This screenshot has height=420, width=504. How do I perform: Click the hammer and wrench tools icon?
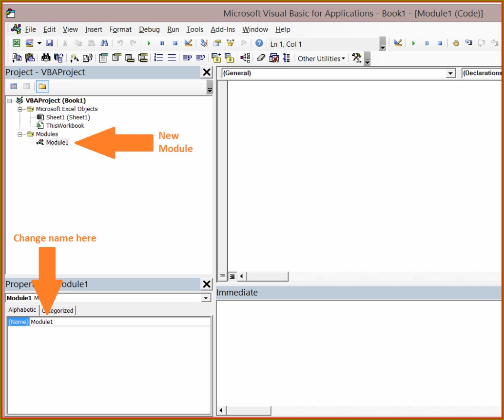(356, 58)
